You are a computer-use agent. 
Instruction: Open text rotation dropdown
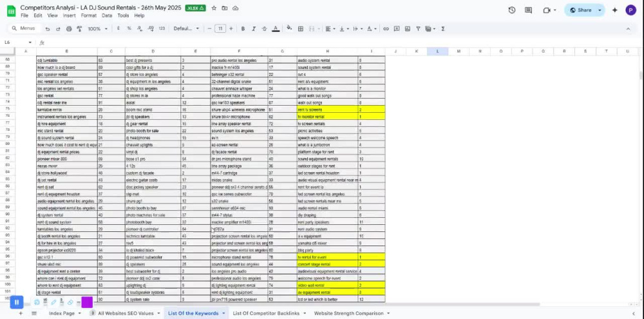coord(372,29)
